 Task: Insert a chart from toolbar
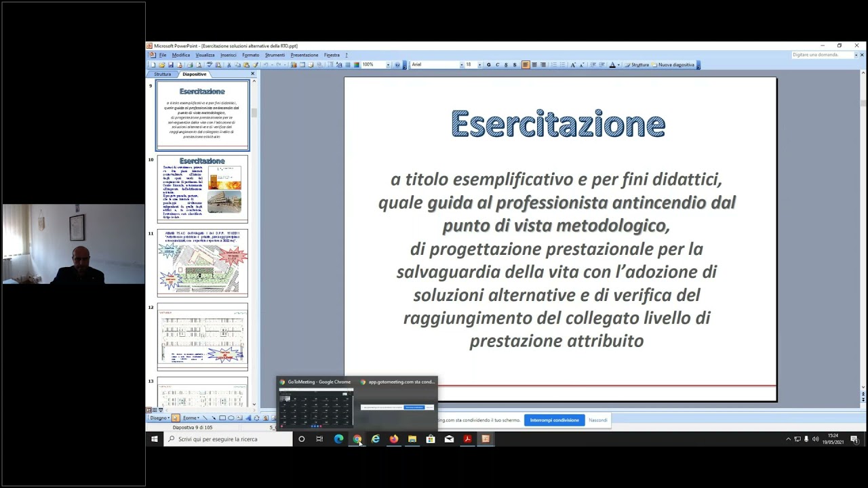pos(294,64)
